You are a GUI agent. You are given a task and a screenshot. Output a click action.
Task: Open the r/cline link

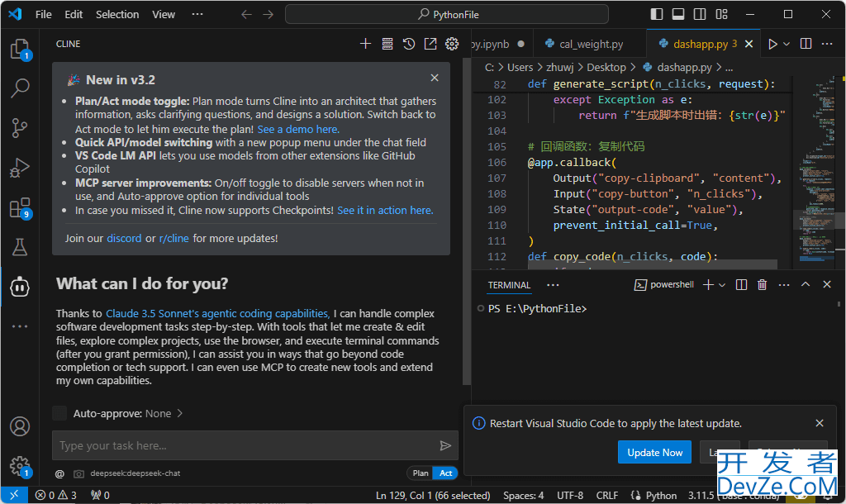pos(173,238)
